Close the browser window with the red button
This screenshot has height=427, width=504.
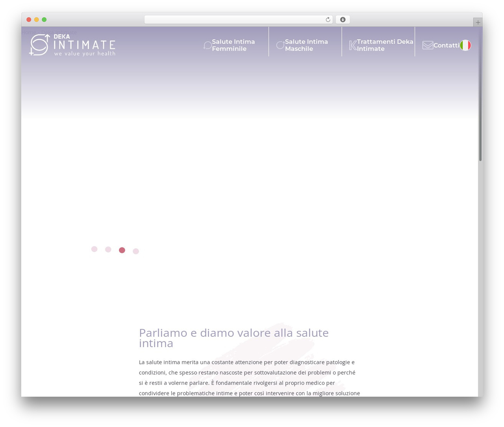click(x=29, y=20)
